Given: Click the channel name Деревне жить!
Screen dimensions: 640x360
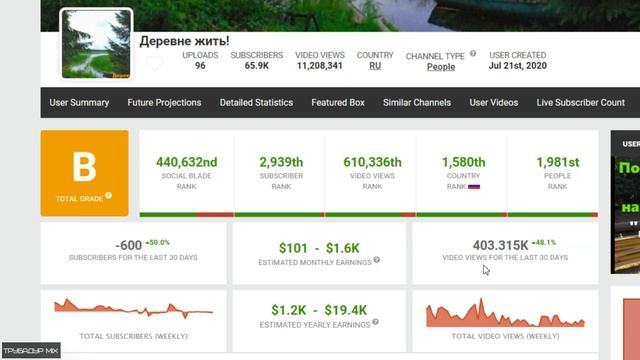Looking at the screenshot, I should [184, 41].
